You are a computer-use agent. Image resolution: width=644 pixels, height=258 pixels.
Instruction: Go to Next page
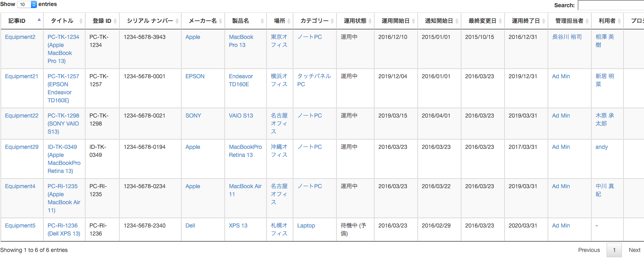pyautogui.click(x=634, y=250)
